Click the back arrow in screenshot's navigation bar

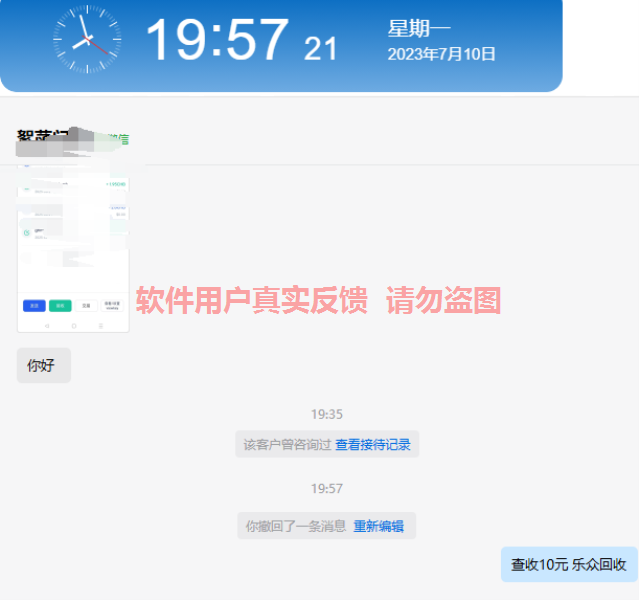pos(46,325)
